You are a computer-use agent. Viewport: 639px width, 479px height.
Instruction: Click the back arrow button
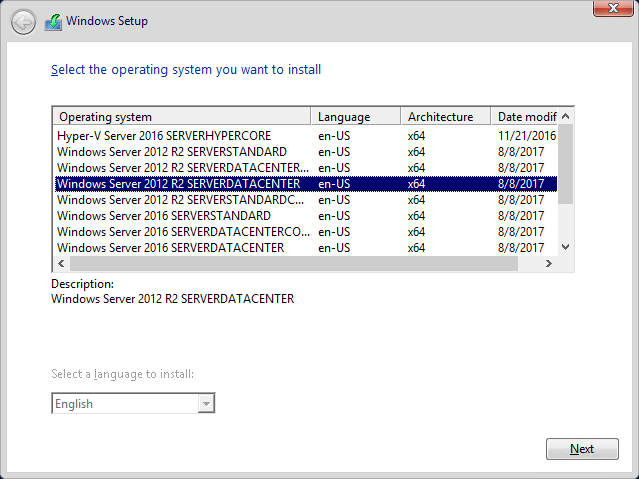pos(23,22)
